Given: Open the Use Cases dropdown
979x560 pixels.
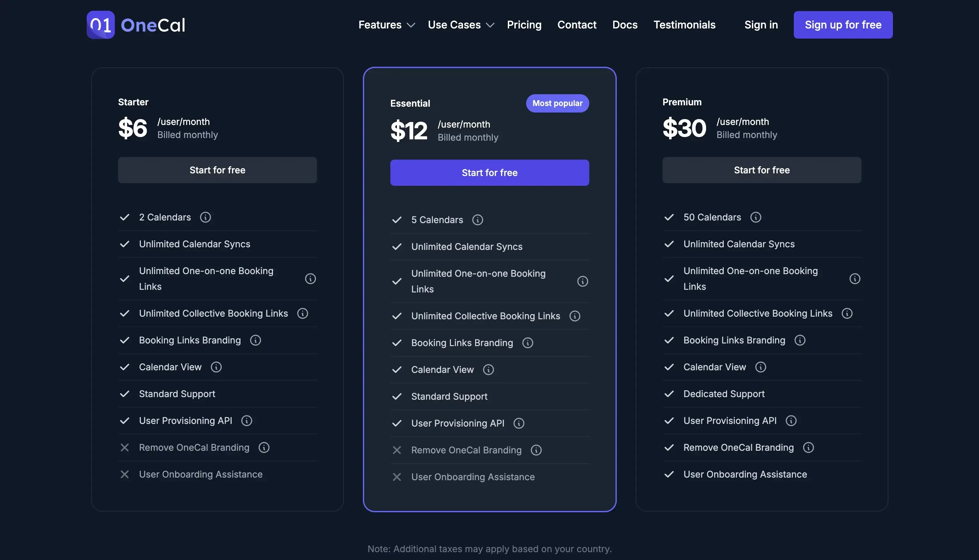Looking at the screenshot, I should point(460,25).
